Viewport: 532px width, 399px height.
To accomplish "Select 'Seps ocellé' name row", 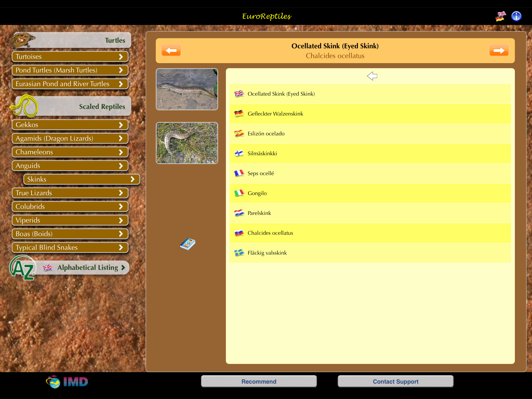I will (x=370, y=173).
